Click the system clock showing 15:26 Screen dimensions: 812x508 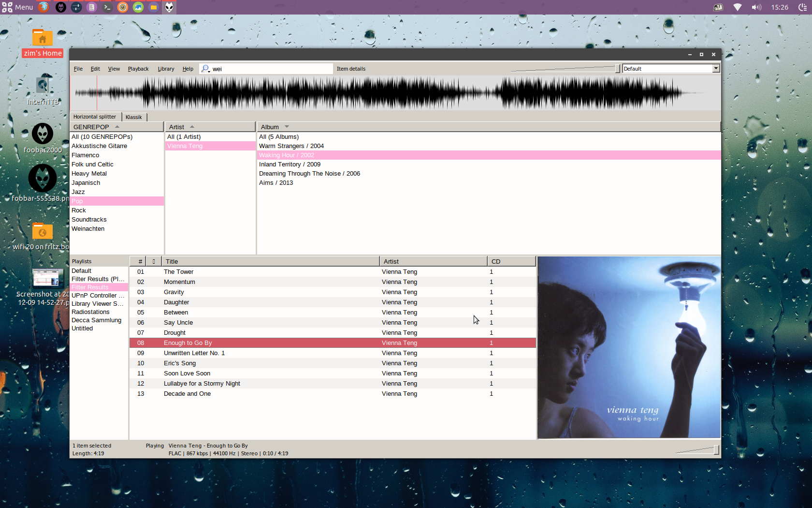(780, 7)
